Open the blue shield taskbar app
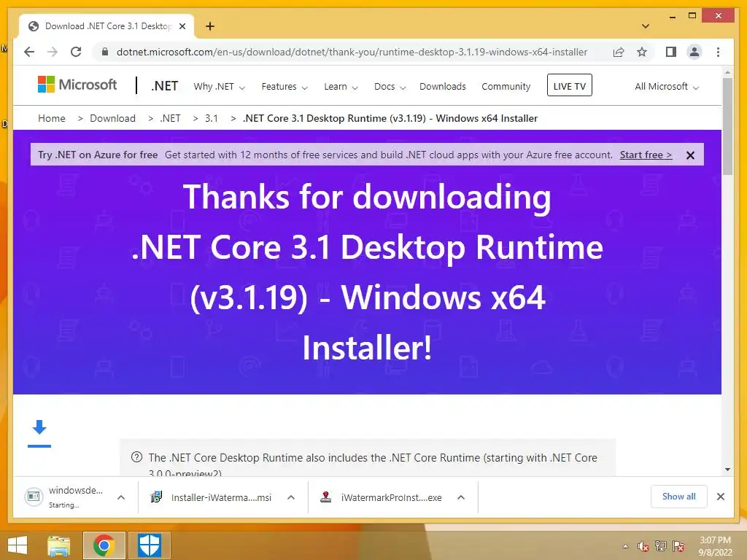The image size is (747, 560). coord(149,545)
